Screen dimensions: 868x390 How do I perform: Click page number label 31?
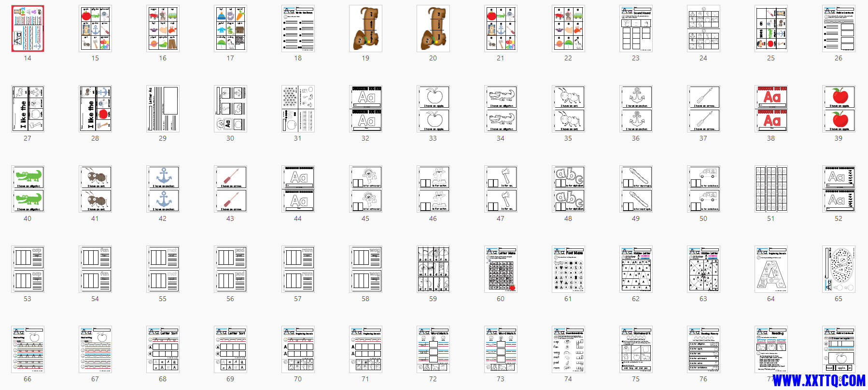[x=298, y=138]
